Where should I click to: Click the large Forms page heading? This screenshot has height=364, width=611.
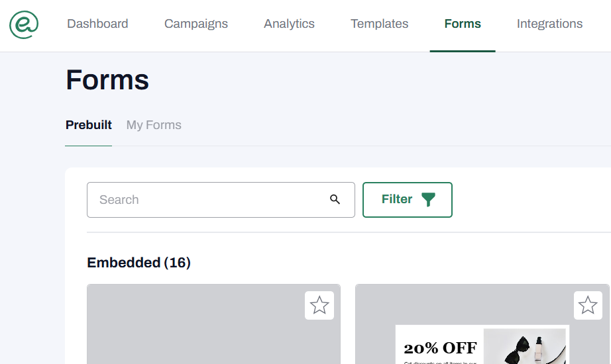tap(107, 80)
